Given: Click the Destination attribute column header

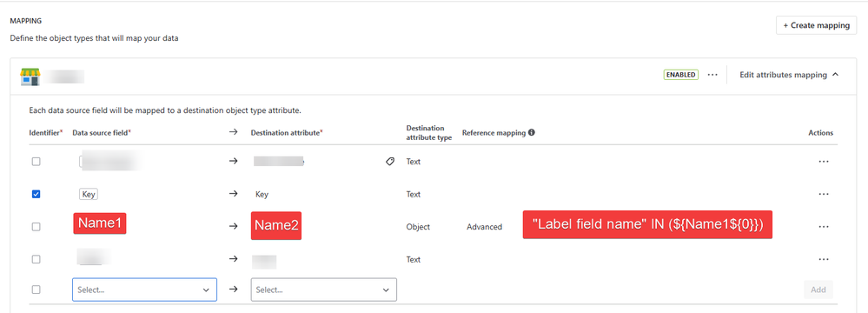Looking at the screenshot, I should pos(288,133).
